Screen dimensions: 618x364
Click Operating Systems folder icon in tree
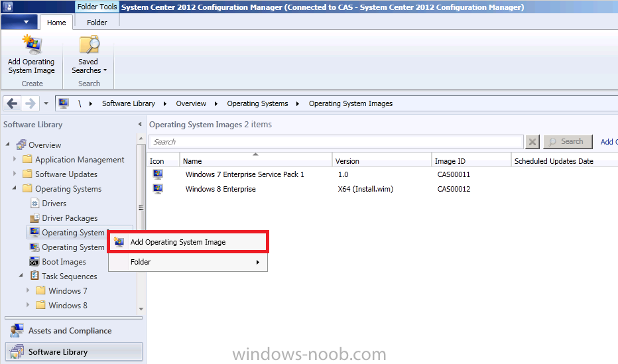click(x=27, y=188)
